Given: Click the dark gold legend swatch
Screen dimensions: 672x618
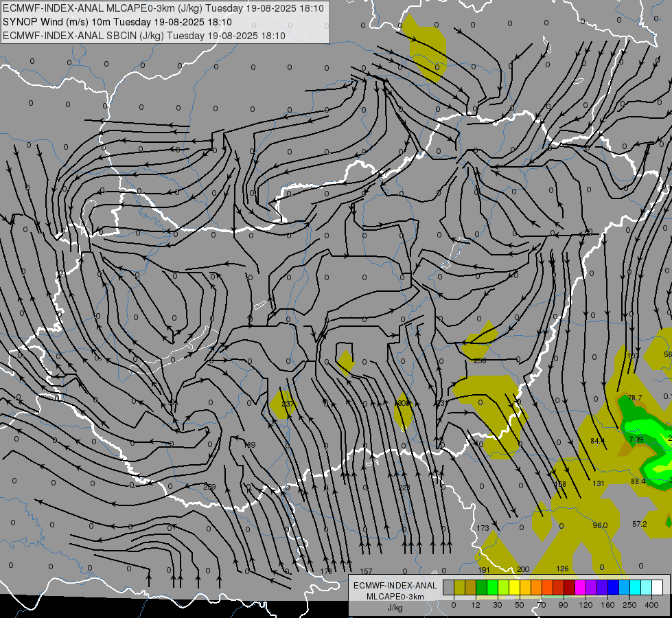Looking at the screenshot, I should click(471, 587).
